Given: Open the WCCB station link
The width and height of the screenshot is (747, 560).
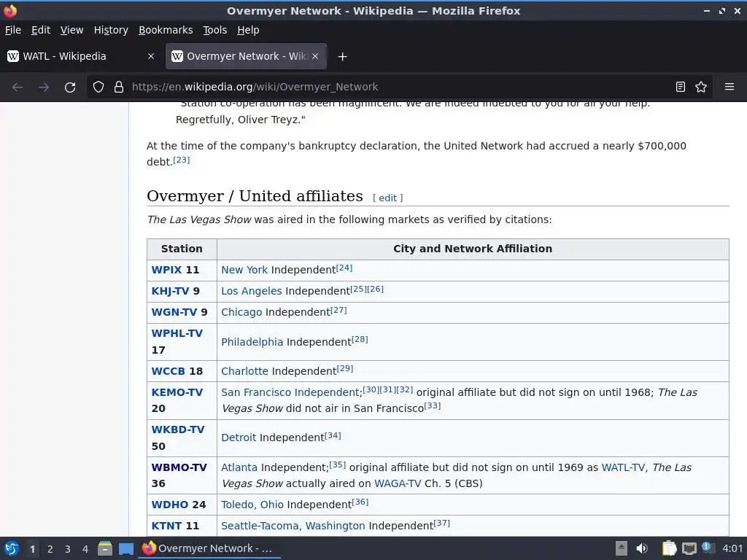Looking at the screenshot, I should tap(169, 371).
